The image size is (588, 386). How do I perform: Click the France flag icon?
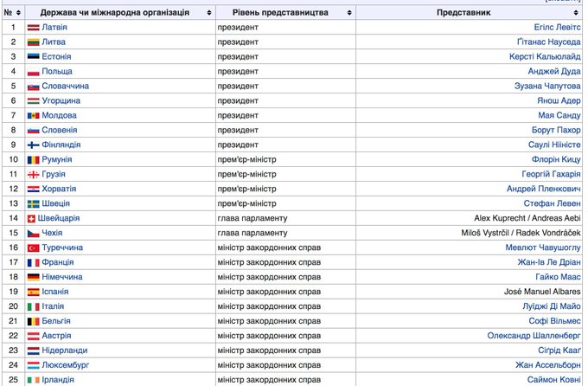34,263
